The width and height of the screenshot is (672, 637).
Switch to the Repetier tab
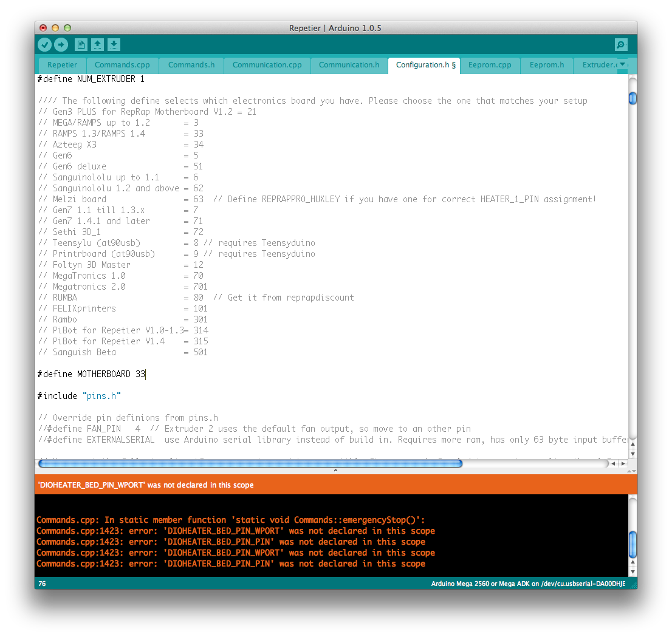(62, 65)
